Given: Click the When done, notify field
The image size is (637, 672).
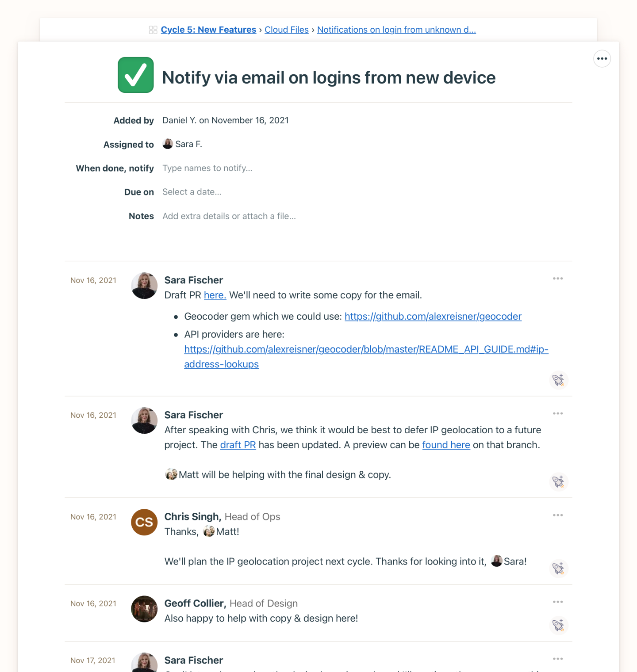Looking at the screenshot, I should (x=207, y=168).
